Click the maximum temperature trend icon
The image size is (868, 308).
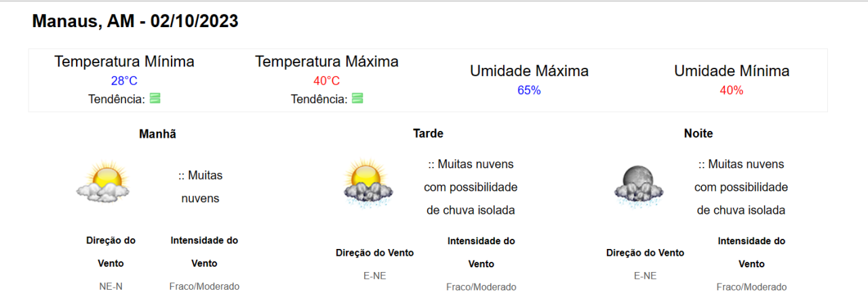pyautogui.click(x=357, y=98)
